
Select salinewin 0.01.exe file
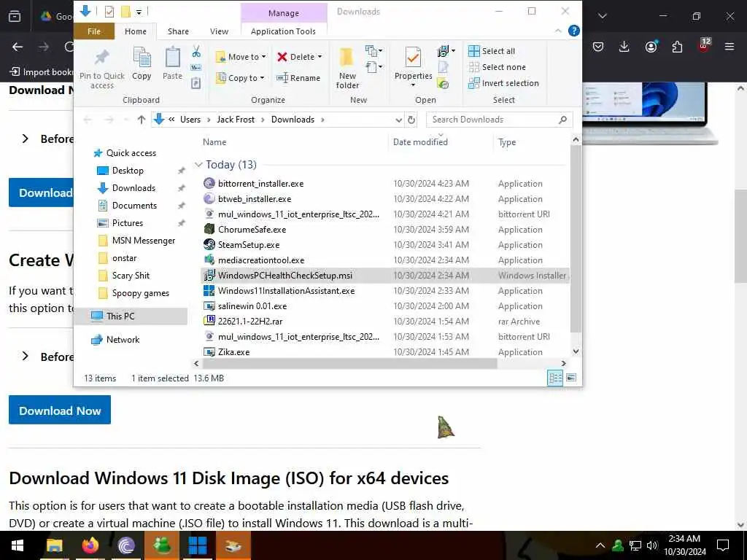point(252,306)
